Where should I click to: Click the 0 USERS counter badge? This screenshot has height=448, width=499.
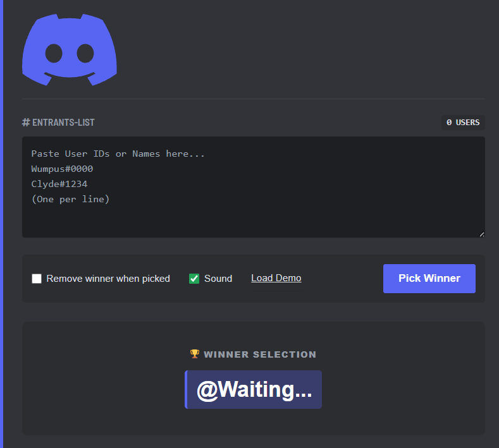(463, 123)
